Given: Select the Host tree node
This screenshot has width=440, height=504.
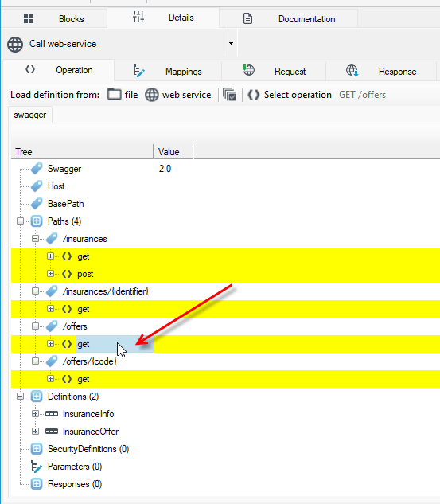Looking at the screenshot, I should (56, 186).
